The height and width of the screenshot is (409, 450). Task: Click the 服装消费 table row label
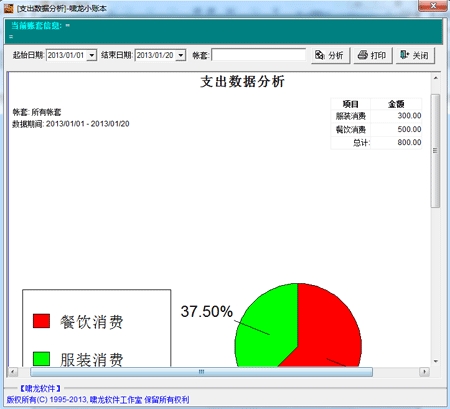(x=351, y=116)
